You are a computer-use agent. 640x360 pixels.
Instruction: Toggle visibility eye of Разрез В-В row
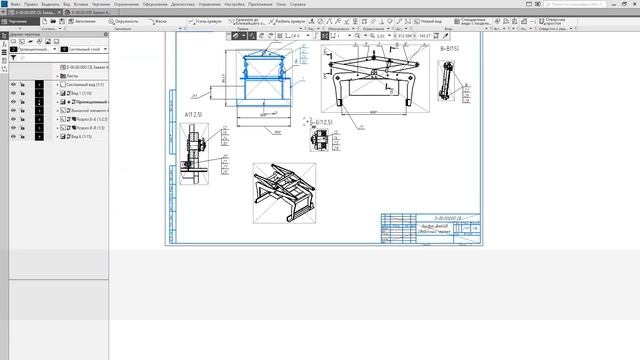(13, 128)
